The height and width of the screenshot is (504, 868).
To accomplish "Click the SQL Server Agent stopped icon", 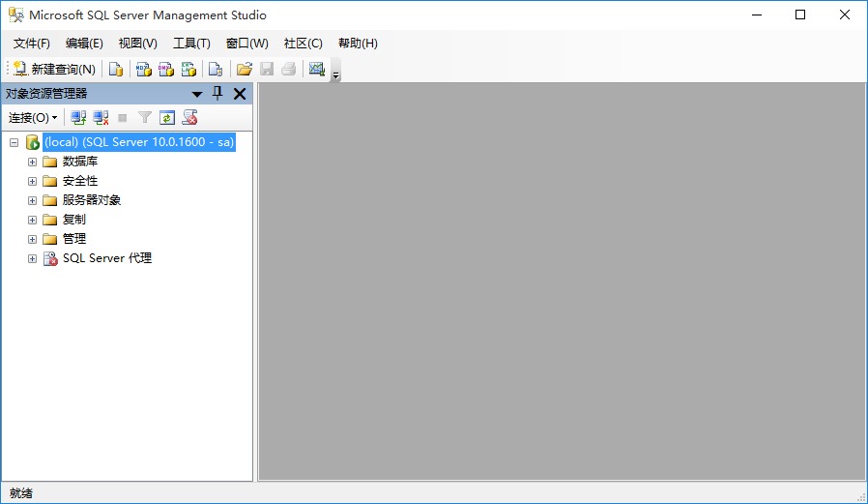I will point(50,258).
